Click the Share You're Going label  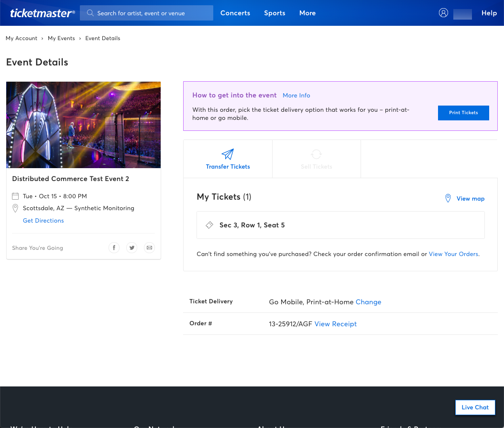[x=38, y=248]
